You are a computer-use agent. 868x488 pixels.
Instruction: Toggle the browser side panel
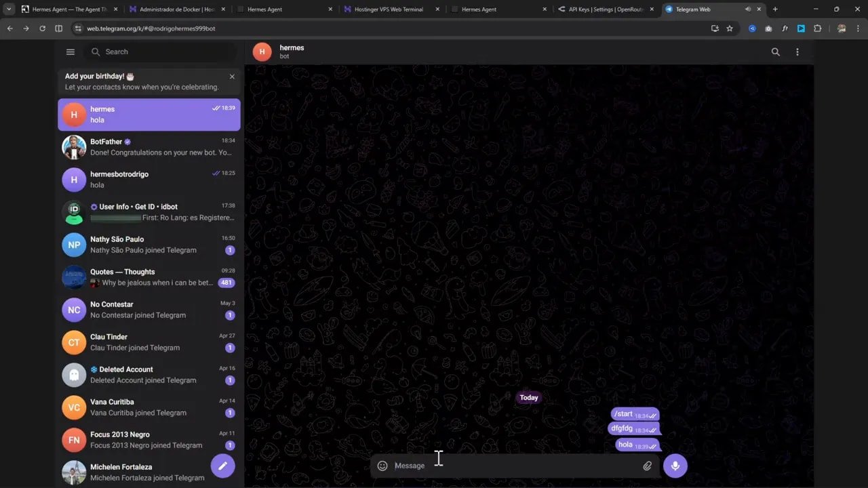pyautogui.click(x=58, y=28)
